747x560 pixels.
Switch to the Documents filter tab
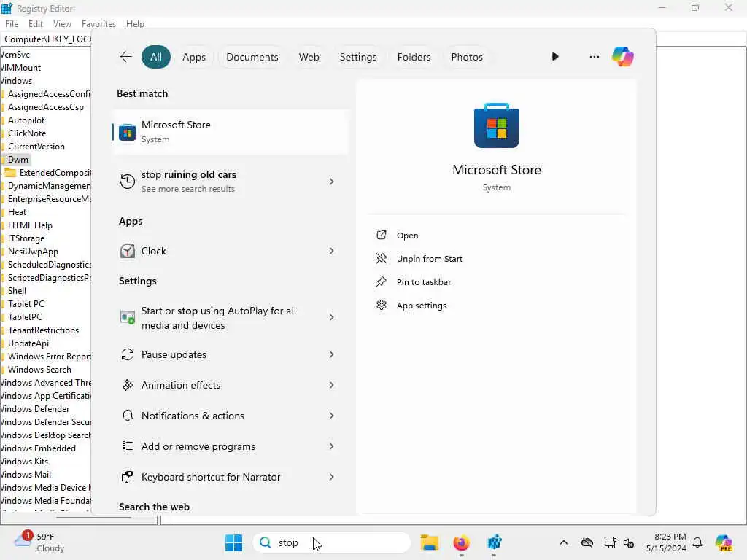[252, 57]
